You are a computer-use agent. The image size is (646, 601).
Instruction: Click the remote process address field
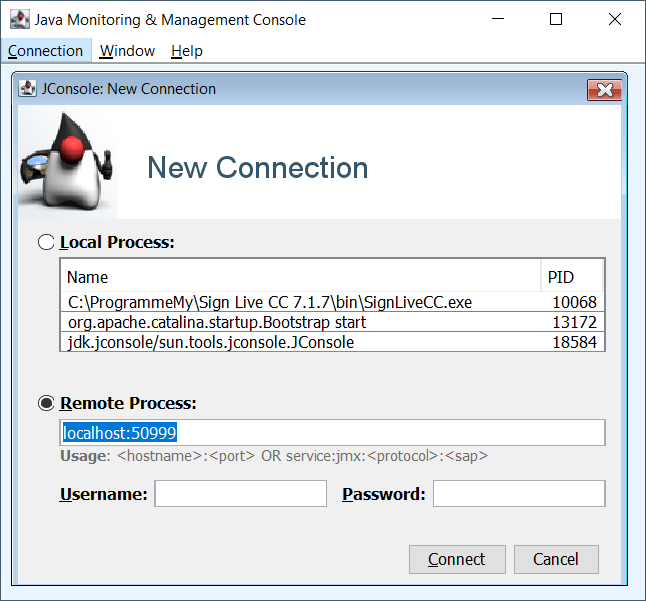332,433
